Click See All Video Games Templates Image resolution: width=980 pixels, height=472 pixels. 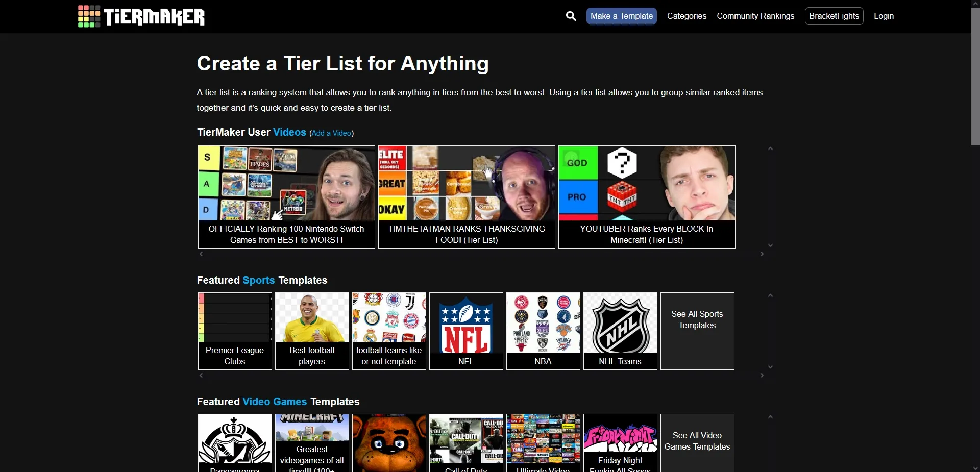[x=697, y=443]
